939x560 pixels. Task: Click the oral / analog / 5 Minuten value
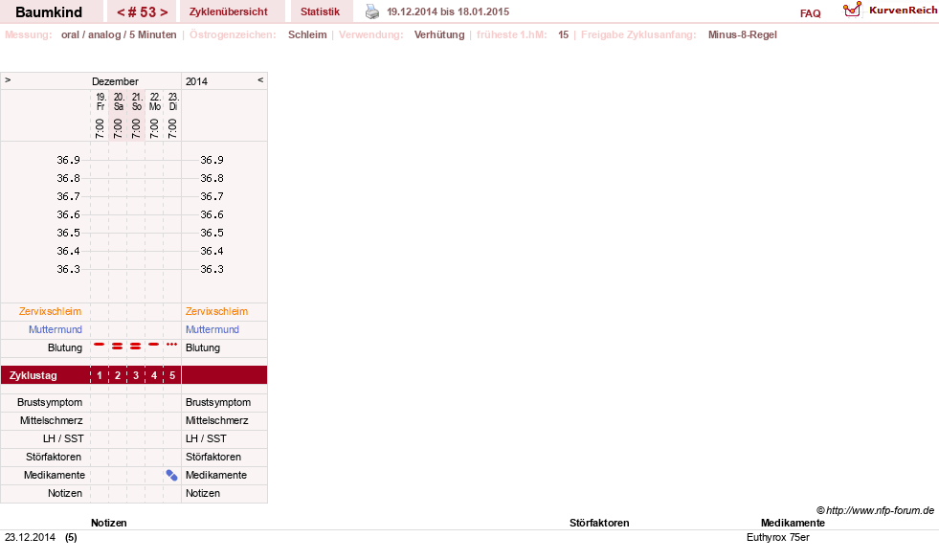tap(119, 34)
